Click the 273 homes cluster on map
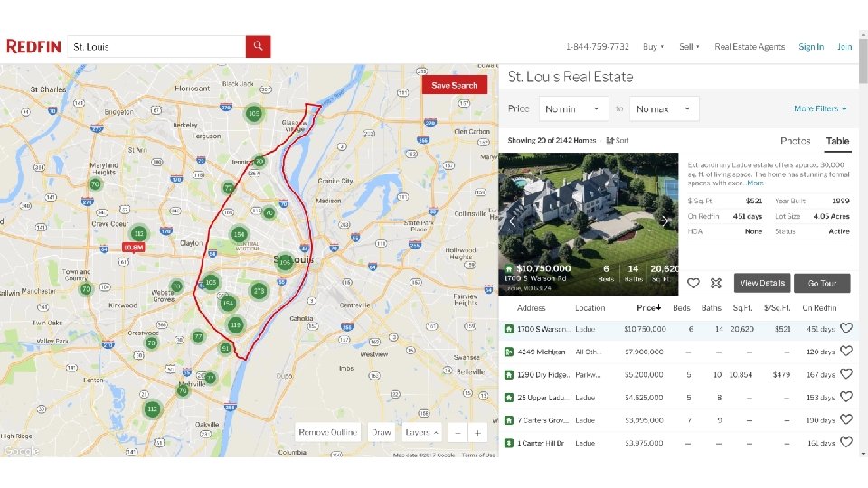 click(x=259, y=290)
